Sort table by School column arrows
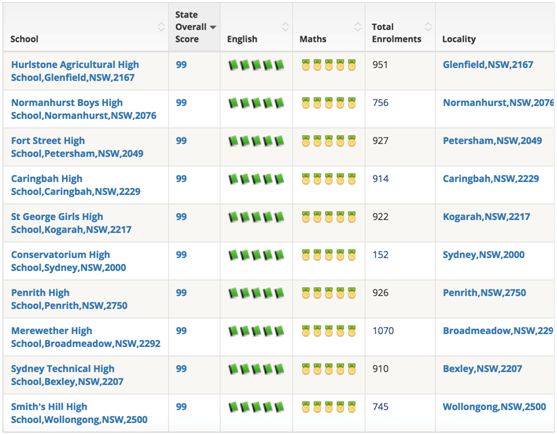This screenshot has height=435, width=557. pyautogui.click(x=161, y=27)
